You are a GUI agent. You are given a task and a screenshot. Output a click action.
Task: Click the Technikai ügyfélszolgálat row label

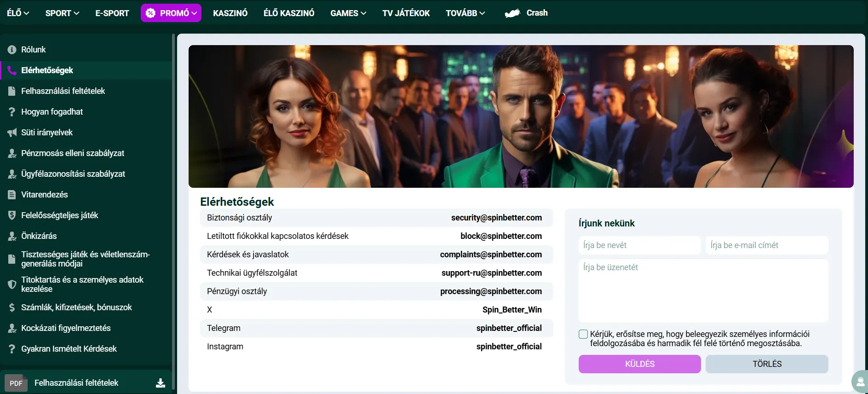click(252, 273)
